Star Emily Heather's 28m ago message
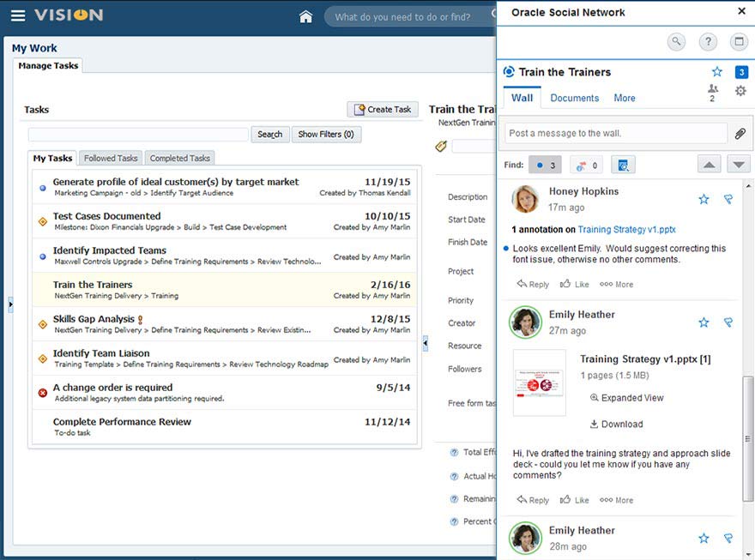This screenshot has width=755, height=560. click(704, 538)
